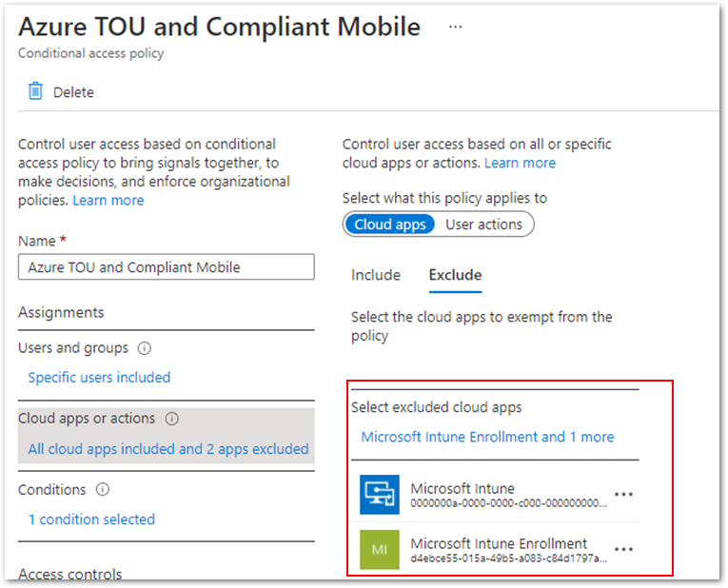Image resolution: width=728 pixels, height=588 pixels.
Task: Click the Select excluded cloud apps label
Action: [437, 407]
